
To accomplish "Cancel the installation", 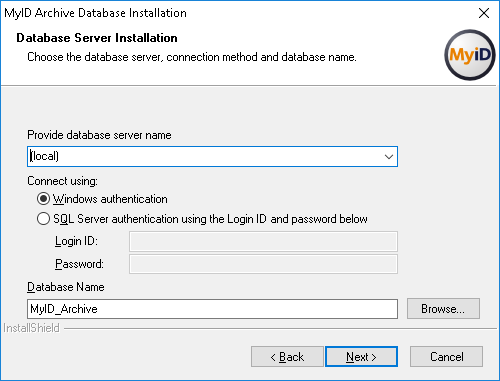I will click(x=446, y=357).
